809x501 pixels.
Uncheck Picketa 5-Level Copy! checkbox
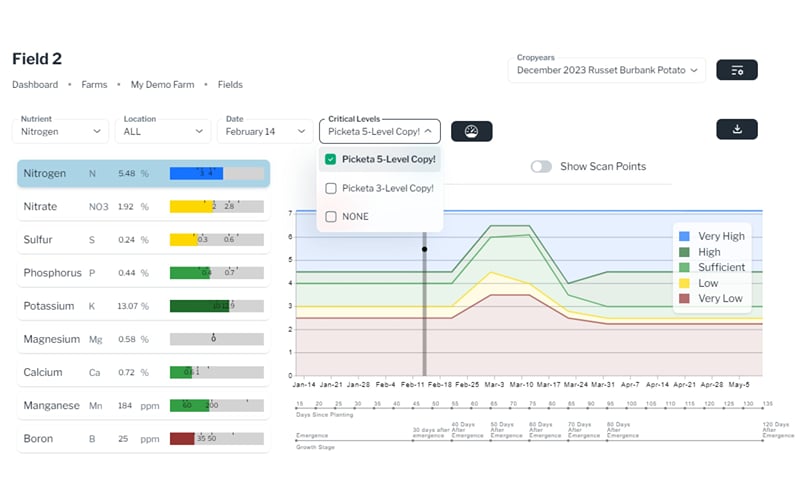331,159
